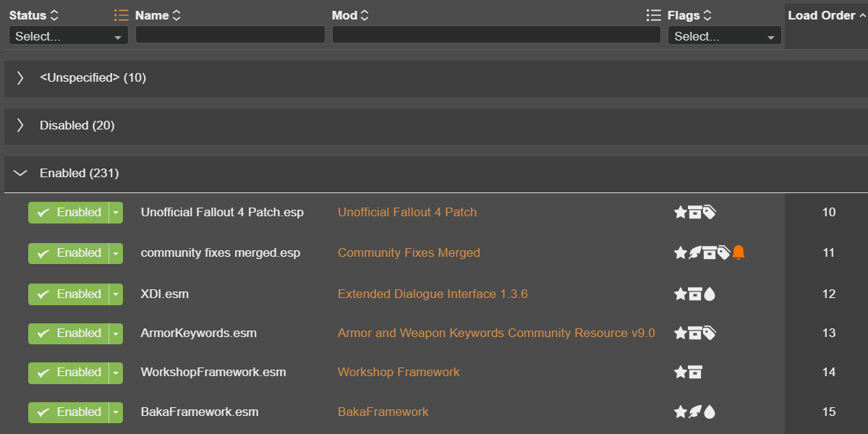Select the BakaFramework.esm plugin name

[x=200, y=412]
